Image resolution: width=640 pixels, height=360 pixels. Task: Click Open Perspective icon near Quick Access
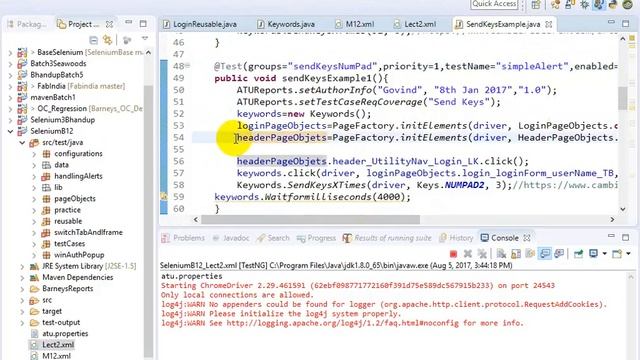536,5
